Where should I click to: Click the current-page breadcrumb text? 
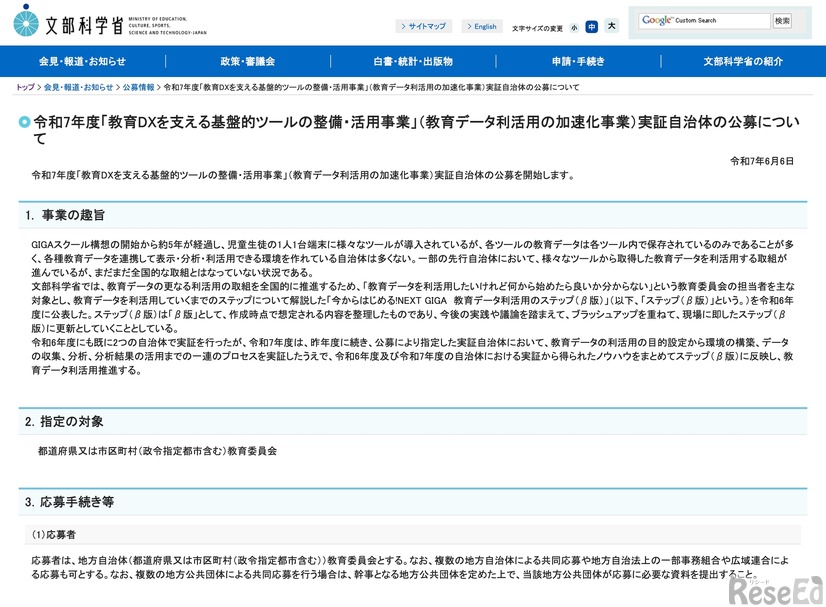(371, 87)
